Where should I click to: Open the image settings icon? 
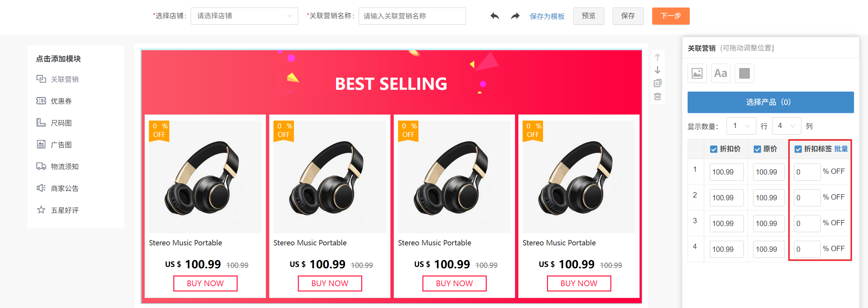pos(697,73)
